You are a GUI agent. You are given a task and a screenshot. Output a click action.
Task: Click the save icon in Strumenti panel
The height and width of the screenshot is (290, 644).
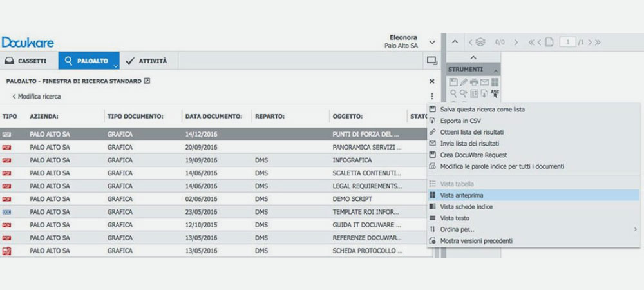453,82
